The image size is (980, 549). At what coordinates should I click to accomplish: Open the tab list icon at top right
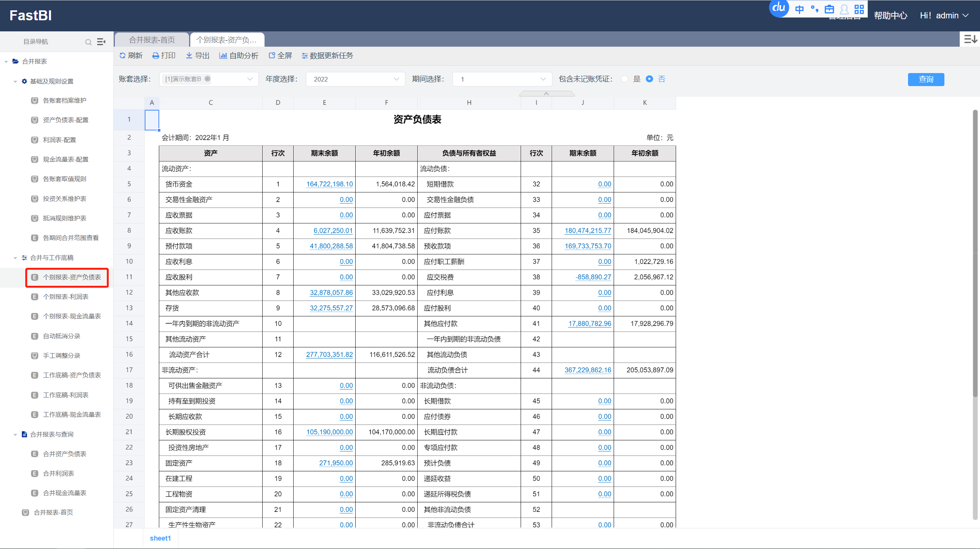click(970, 39)
